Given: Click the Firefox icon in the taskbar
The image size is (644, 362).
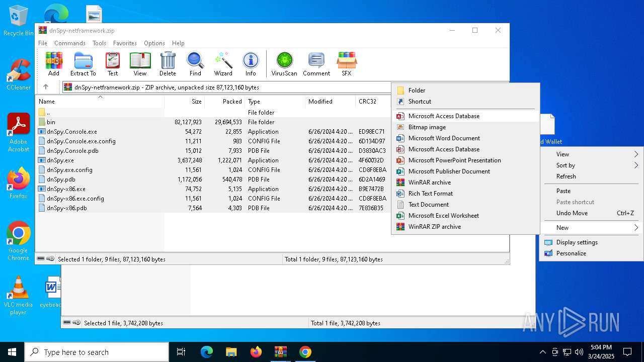Looking at the screenshot, I should tap(256, 352).
